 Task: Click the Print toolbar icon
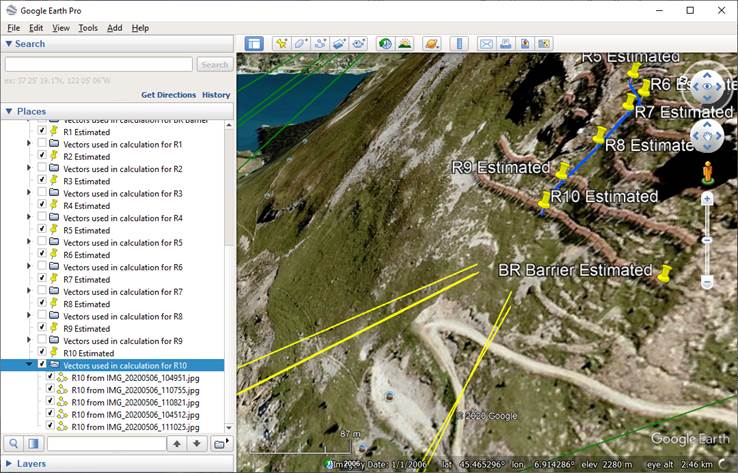pos(505,44)
